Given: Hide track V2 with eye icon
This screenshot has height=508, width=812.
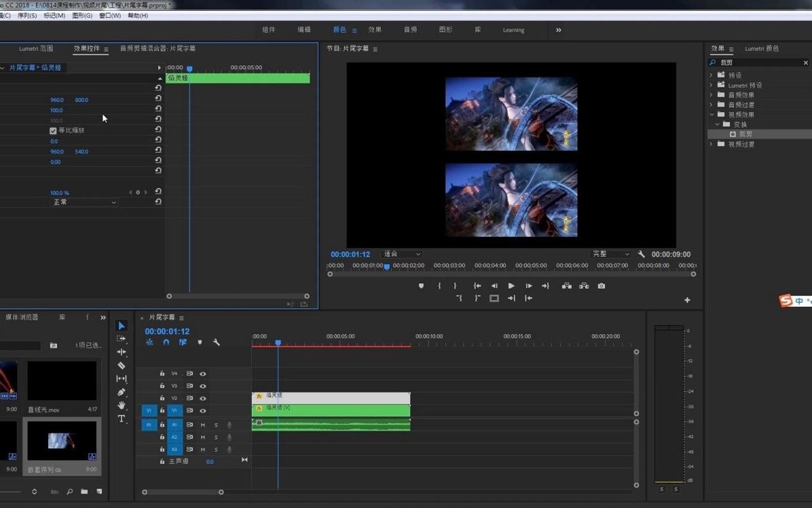Looking at the screenshot, I should (202, 398).
